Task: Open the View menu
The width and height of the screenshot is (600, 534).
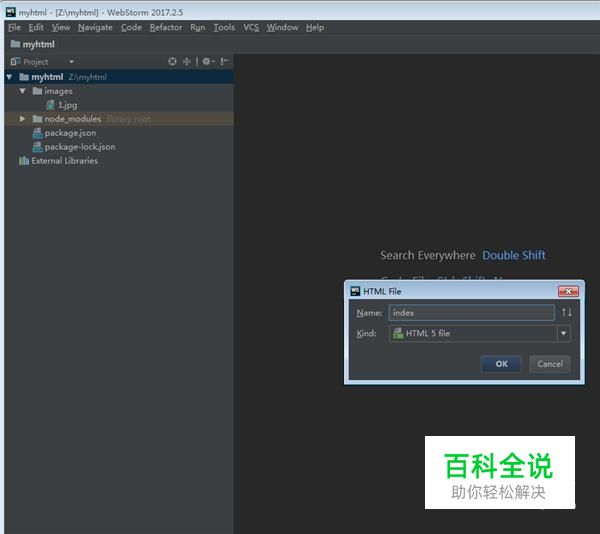Action: click(61, 28)
